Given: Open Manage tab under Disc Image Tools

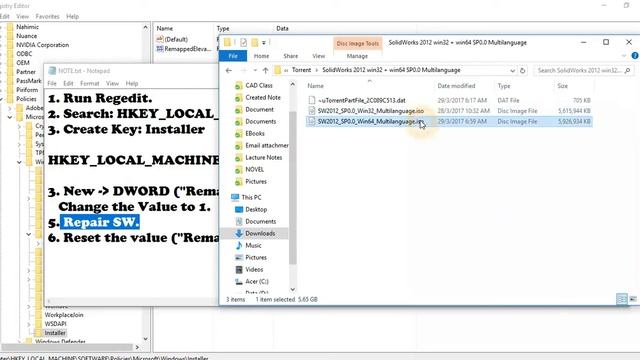Looking at the screenshot, I should tap(357, 56).
